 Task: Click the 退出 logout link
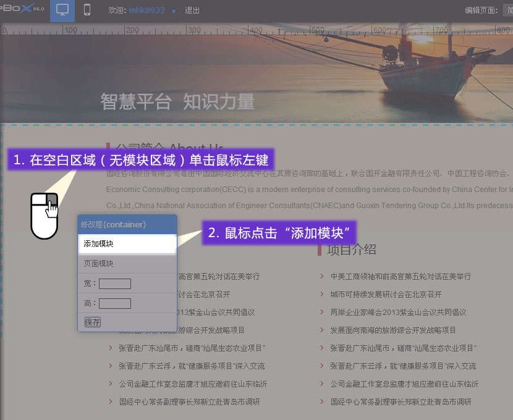(x=192, y=11)
